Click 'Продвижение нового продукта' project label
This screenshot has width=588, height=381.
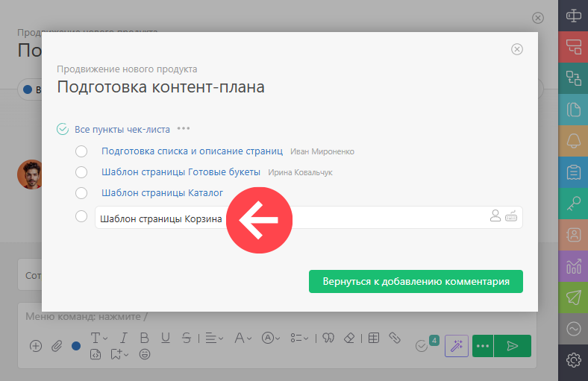click(x=127, y=69)
